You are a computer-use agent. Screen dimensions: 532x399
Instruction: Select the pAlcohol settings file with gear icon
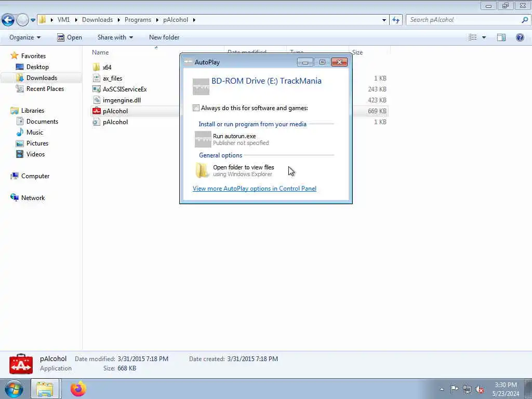(115, 122)
